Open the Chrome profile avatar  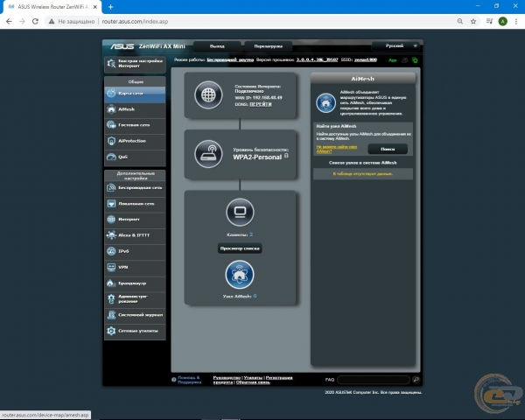click(502, 21)
